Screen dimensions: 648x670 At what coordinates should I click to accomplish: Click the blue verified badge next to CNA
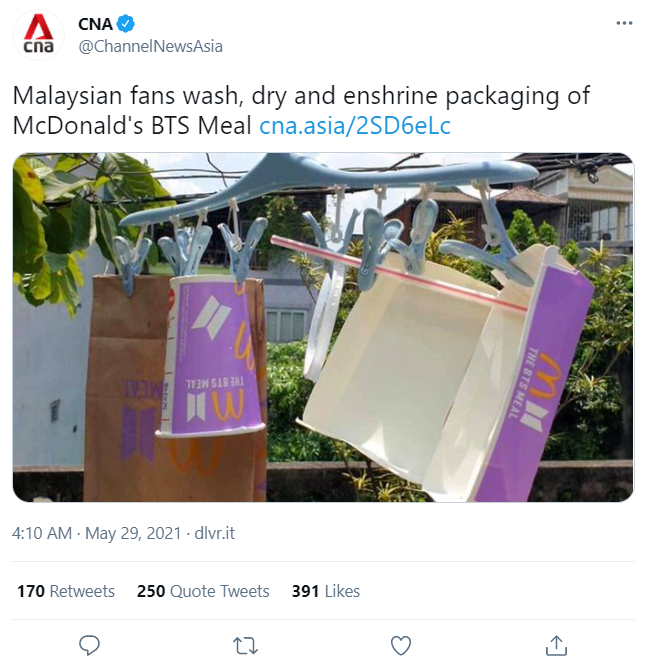click(126, 24)
